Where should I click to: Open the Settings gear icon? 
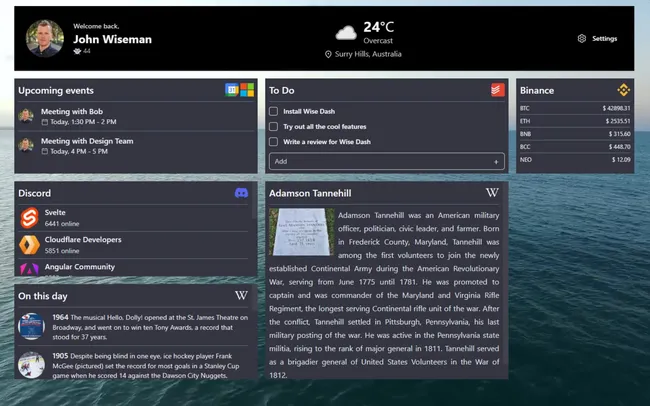pyautogui.click(x=582, y=39)
